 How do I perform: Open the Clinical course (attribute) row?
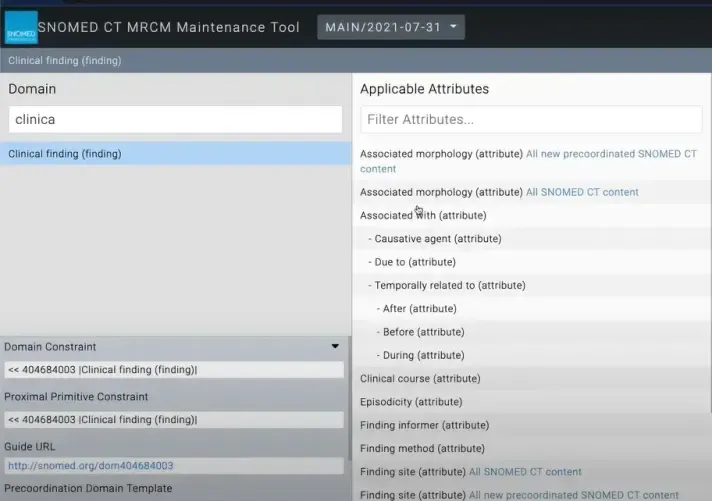(x=420, y=379)
